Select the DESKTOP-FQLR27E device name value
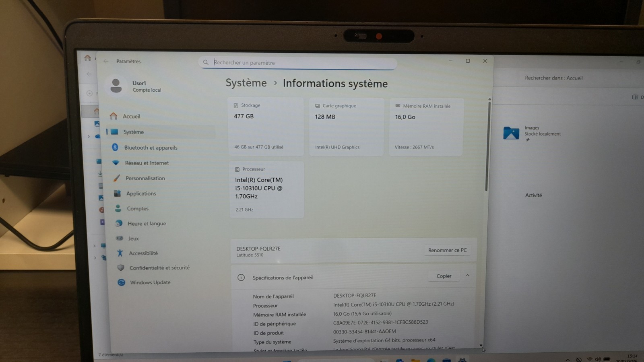The height and width of the screenshot is (362, 644). coord(355,295)
